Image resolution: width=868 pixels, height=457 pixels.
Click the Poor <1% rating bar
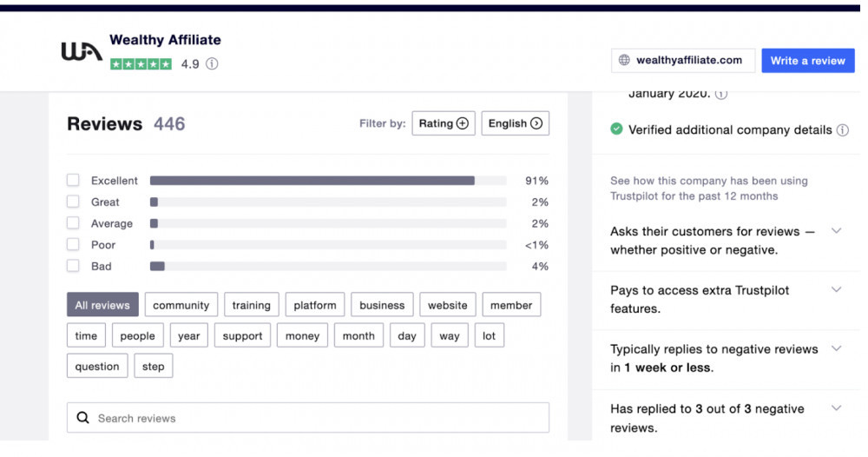click(328, 244)
